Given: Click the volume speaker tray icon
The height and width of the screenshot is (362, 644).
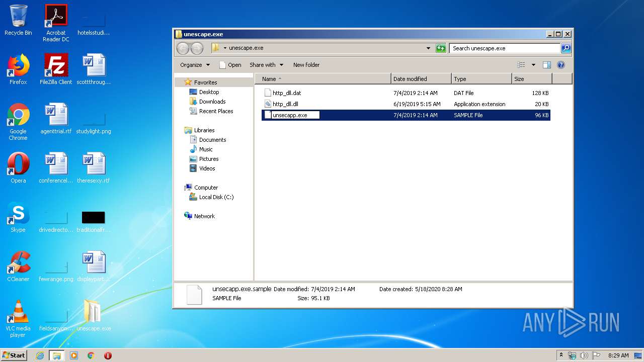Looking at the screenshot, I should 584,355.
